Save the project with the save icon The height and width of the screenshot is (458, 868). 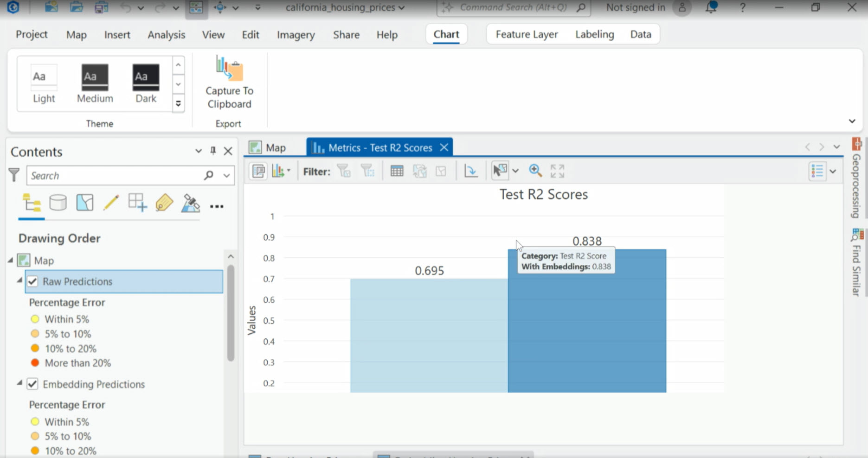point(101,7)
